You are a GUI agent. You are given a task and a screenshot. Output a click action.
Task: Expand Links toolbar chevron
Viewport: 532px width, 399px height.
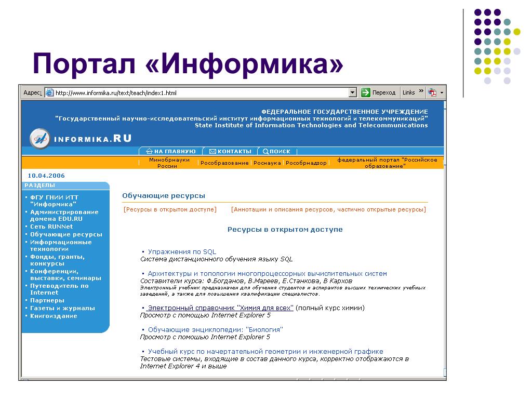(x=421, y=90)
